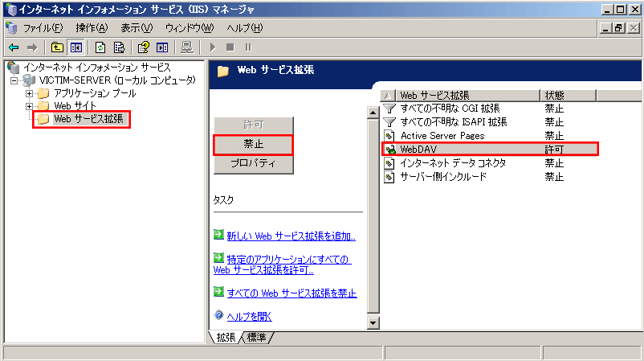
Task: Click the アプリケーション プール folder icon
Action: pos(43,93)
